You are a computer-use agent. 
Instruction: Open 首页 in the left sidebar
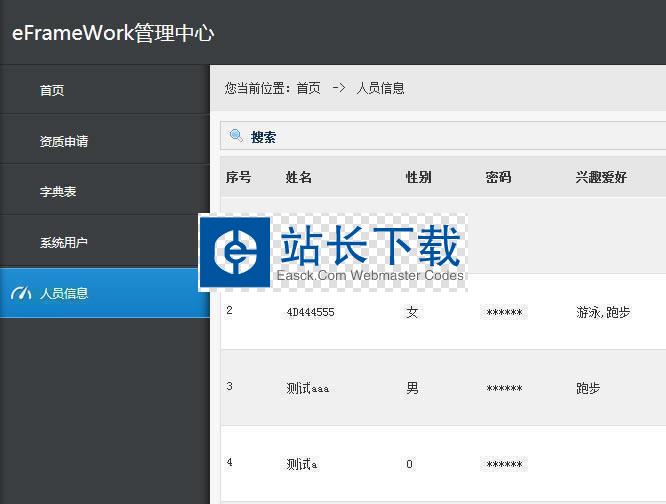pos(52,90)
